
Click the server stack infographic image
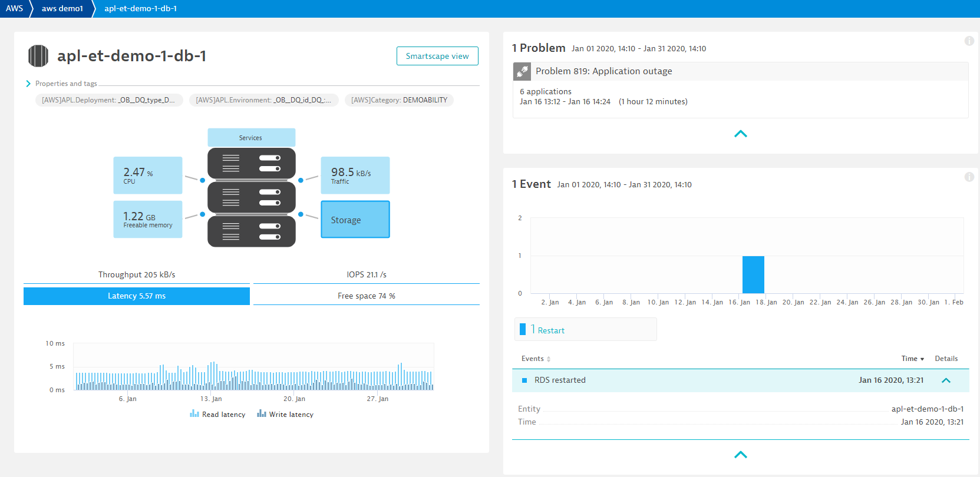pyautogui.click(x=252, y=197)
